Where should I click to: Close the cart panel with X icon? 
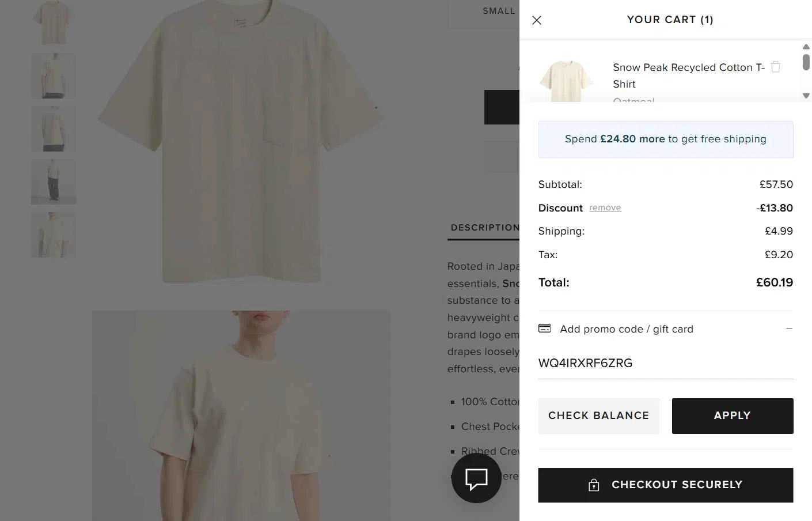pyautogui.click(x=537, y=20)
